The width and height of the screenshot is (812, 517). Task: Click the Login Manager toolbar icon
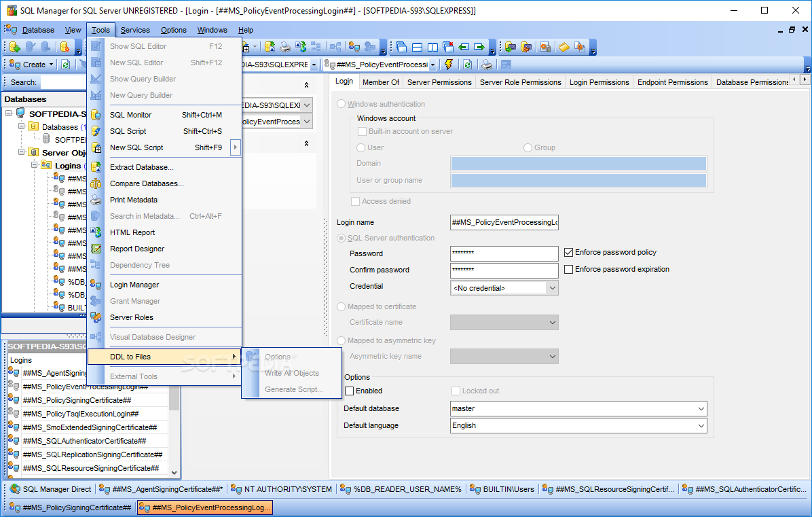(354, 47)
